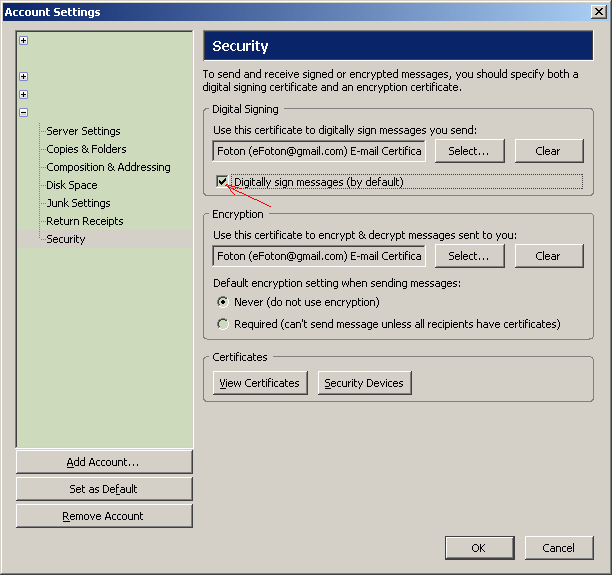
Task: Click Select button for digital signing certificate
Action: pos(468,151)
